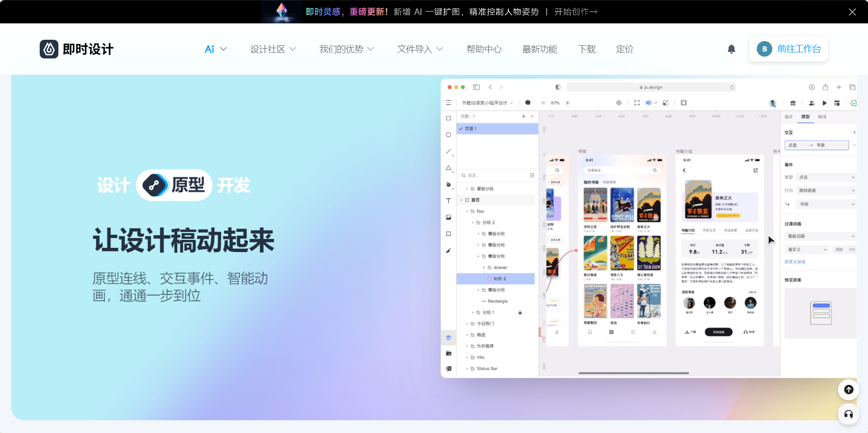Select the Rectangle layer
Image resolution: width=868 pixels, height=433 pixels.
click(496, 301)
